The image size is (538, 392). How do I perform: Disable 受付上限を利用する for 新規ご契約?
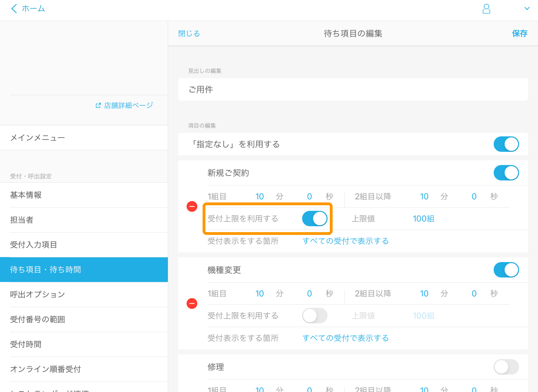pyautogui.click(x=315, y=219)
